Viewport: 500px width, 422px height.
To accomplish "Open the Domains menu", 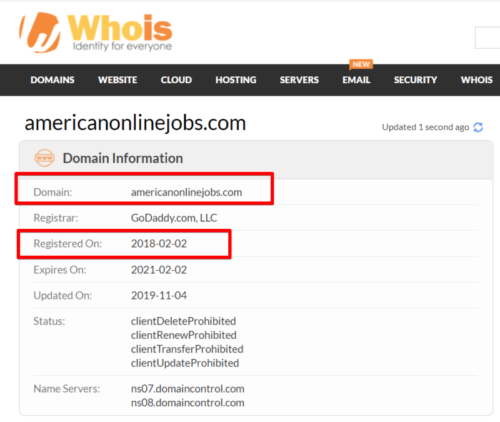I will pos(52,80).
